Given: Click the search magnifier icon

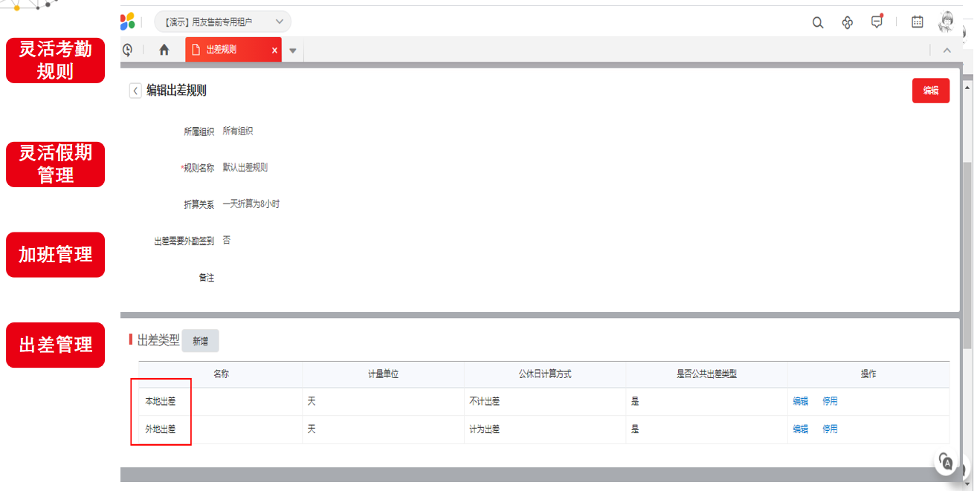Looking at the screenshot, I should coord(817,22).
